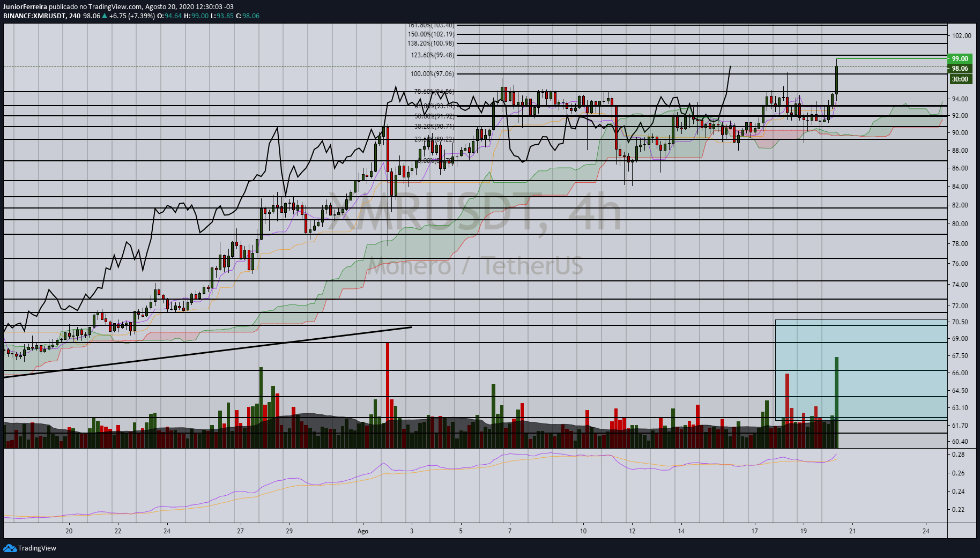The height and width of the screenshot is (558, 980).
Task: Click the 21 date label on time axis
Action: (x=852, y=531)
